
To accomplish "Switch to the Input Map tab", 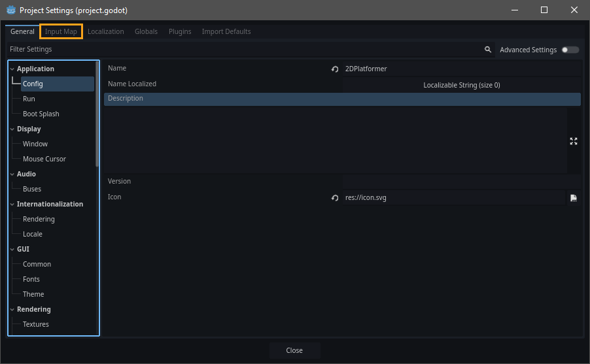I will tap(61, 31).
